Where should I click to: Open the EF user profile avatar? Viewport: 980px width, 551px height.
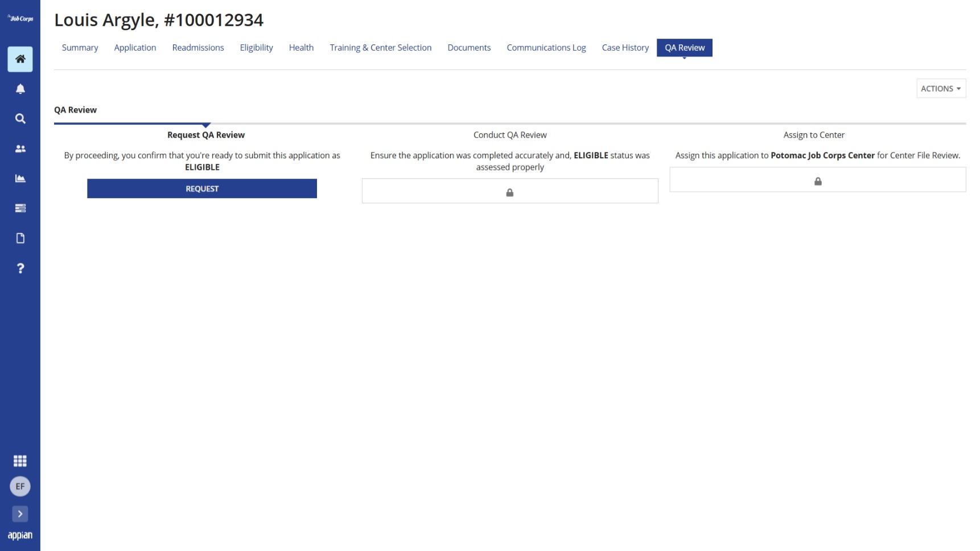[x=20, y=486]
